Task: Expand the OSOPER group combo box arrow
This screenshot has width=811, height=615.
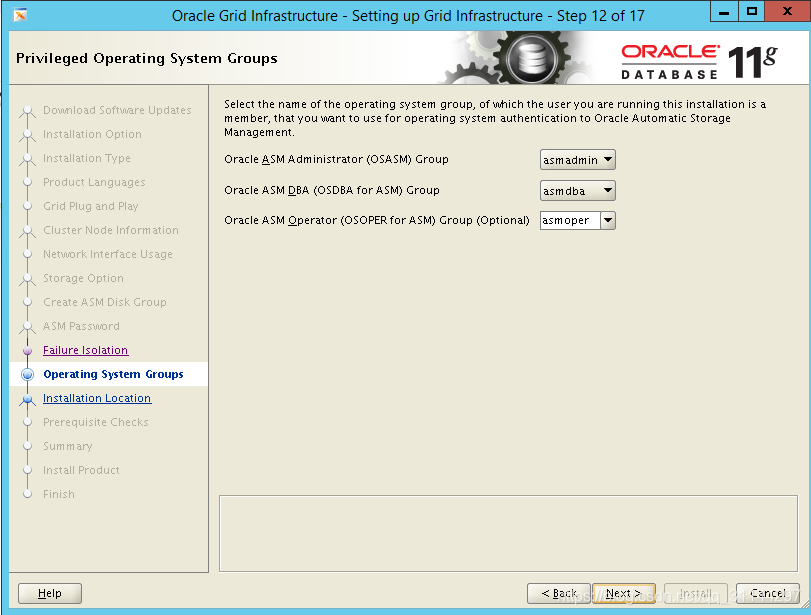Action: click(x=608, y=220)
